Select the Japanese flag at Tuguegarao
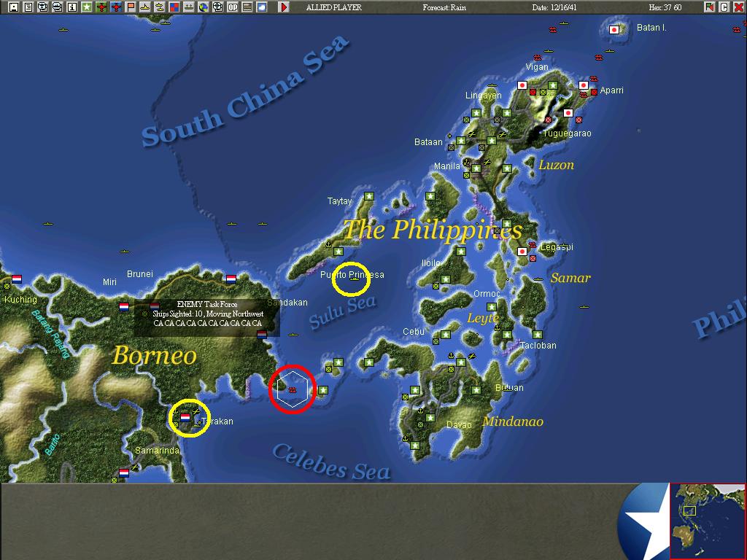This screenshot has height=560, width=747. tap(568, 113)
